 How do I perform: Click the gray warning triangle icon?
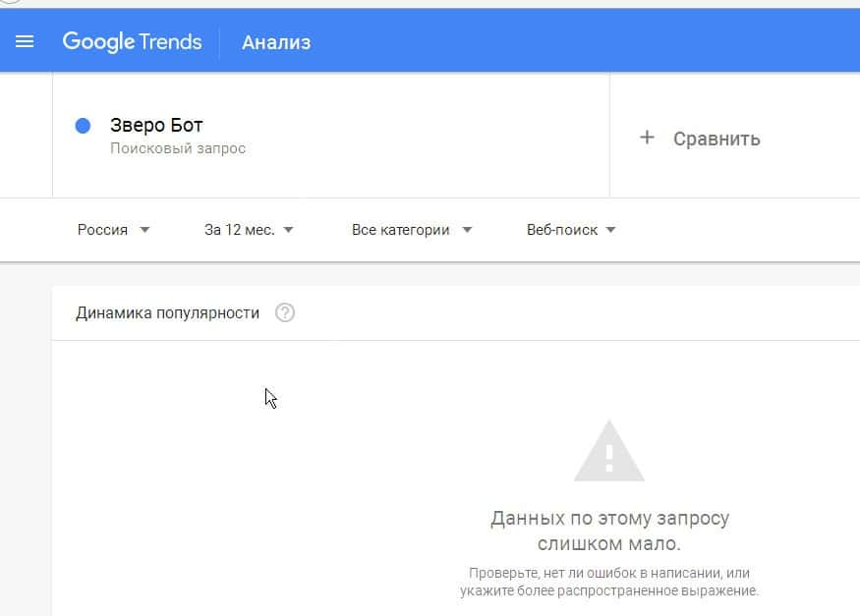click(x=608, y=452)
